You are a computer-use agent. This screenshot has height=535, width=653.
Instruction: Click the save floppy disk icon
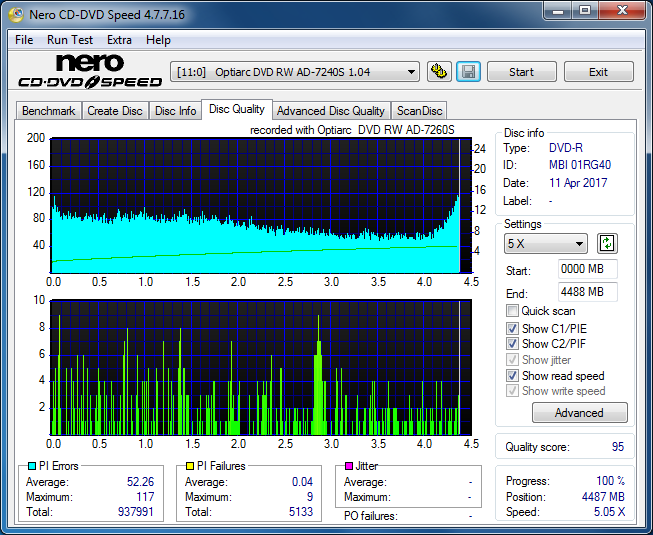click(469, 72)
